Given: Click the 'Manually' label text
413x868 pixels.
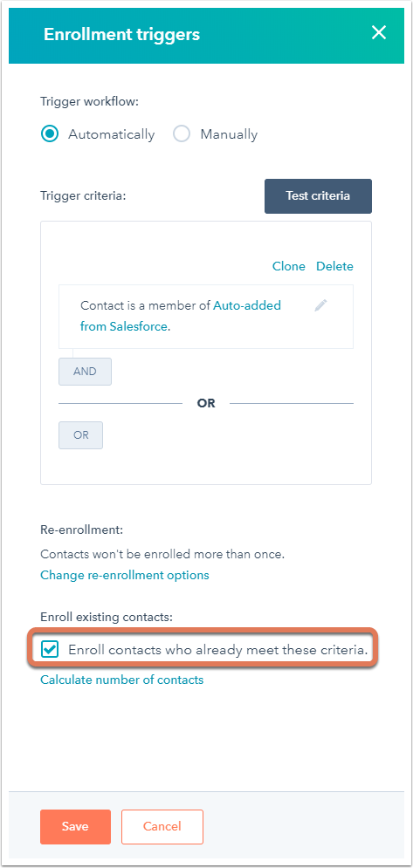Looking at the screenshot, I should point(229,134).
